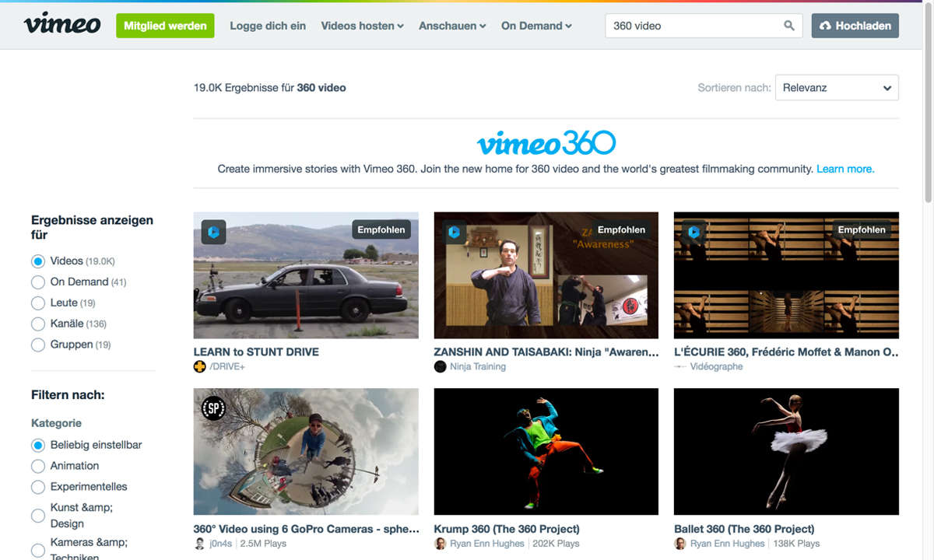The width and height of the screenshot is (934, 560).
Task: Open the 360° Video using 6 GoPro Cameras title
Action: [306, 529]
